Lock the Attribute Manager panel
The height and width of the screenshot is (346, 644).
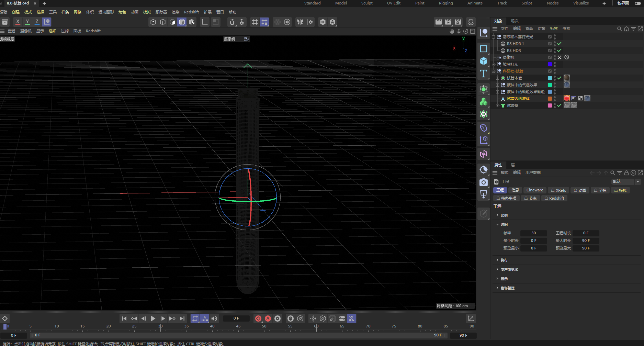tap(626, 173)
